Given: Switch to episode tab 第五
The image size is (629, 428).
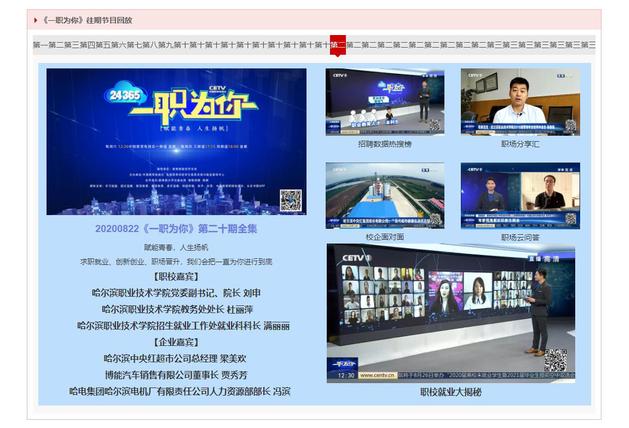Looking at the screenshot, I should click(x=103, y=45).
